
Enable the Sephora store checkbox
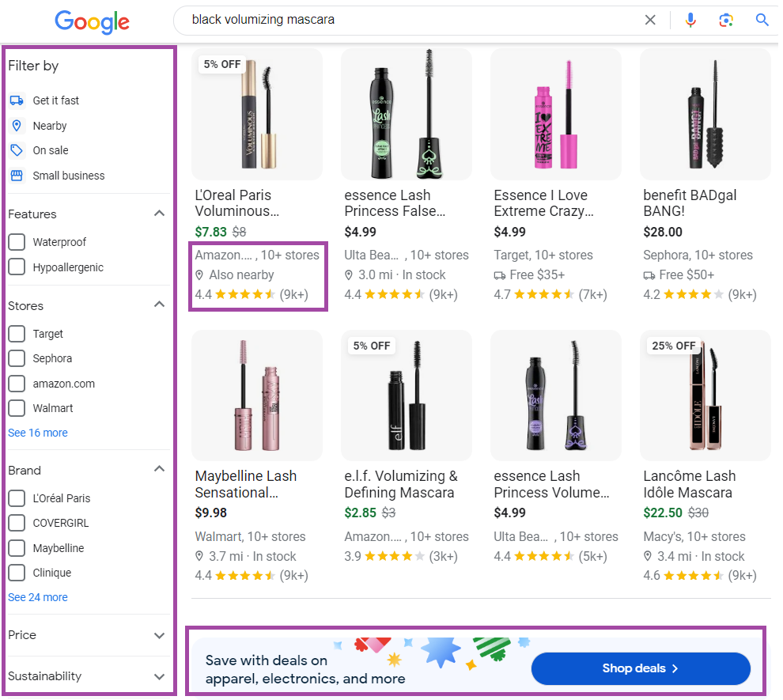tap(17, 358)
